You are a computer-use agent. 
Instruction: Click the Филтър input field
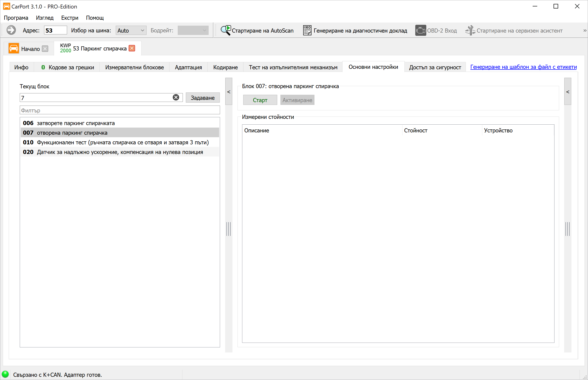click(120, 110)
